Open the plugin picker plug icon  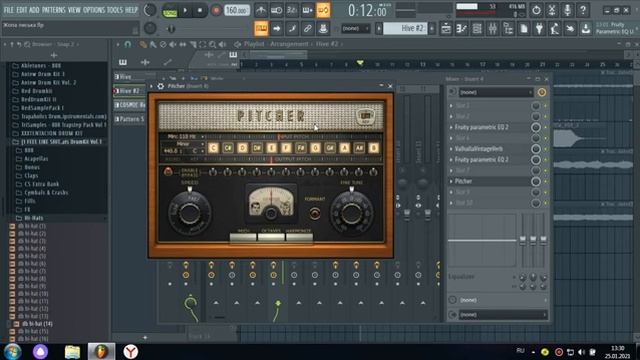539,28
